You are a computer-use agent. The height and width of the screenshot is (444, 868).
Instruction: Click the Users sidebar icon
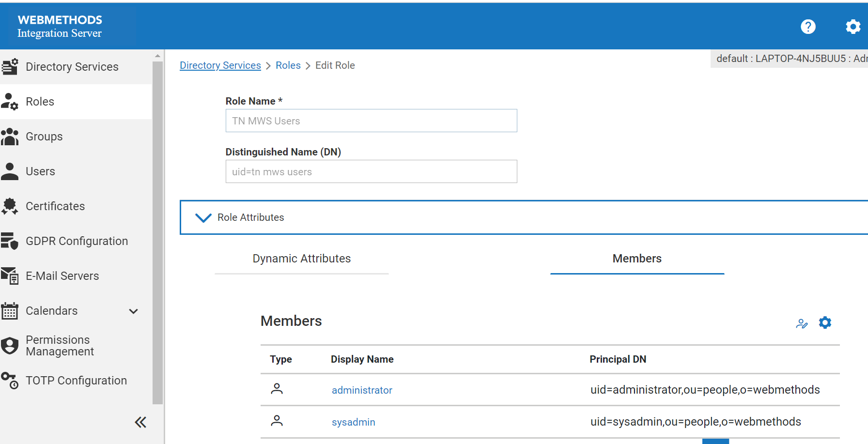[10, 171]
